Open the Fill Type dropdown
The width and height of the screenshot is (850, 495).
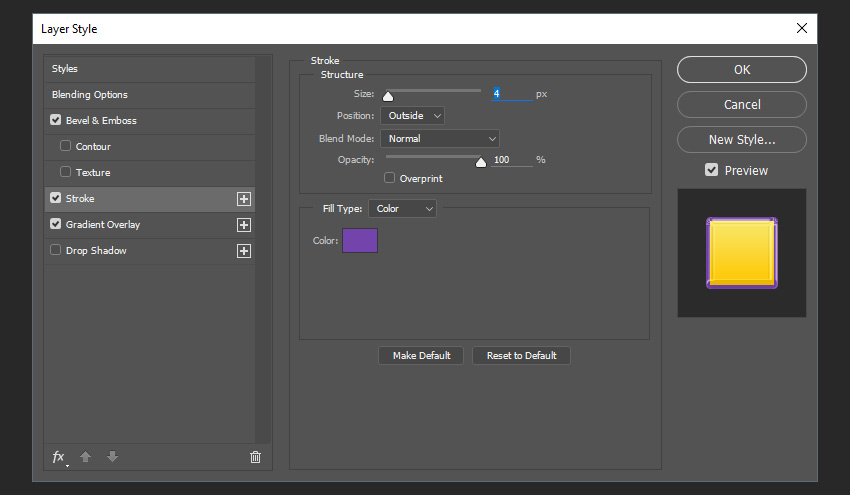point(402,209)
